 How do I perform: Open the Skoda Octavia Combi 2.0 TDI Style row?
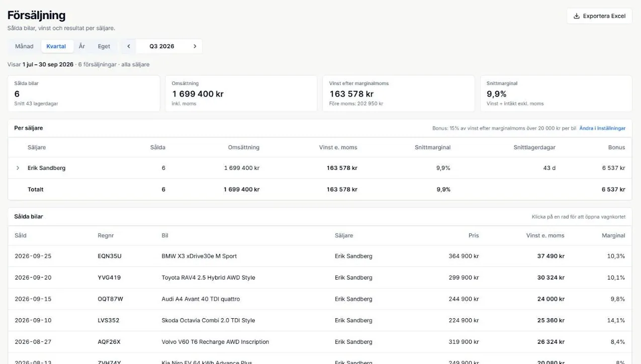(320, 320)
